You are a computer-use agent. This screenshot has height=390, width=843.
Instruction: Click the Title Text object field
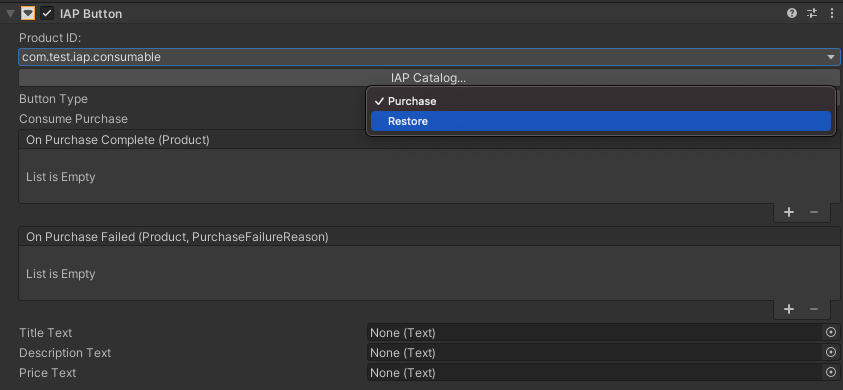pos(595,332)
